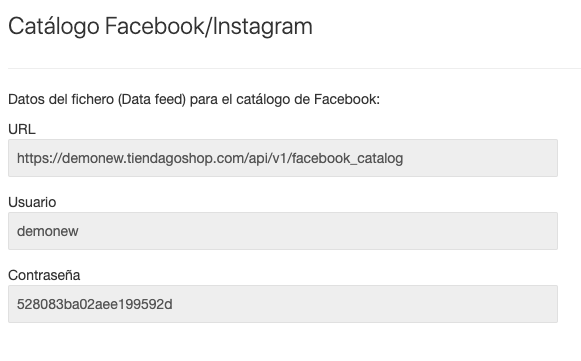Click the https:// start of the URL
The height and width of the screenshot is (361, 581).
[39, 159]
